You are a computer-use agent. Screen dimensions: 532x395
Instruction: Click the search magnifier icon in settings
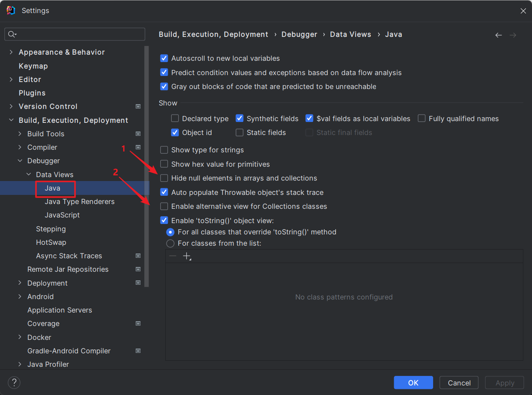point(12,34)
